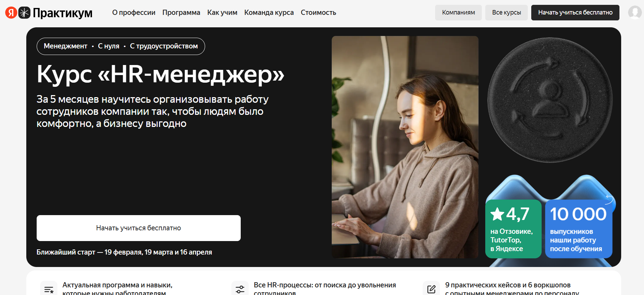Open the "О профессии" navigation item
644x295 pixels.
(134, 12)
